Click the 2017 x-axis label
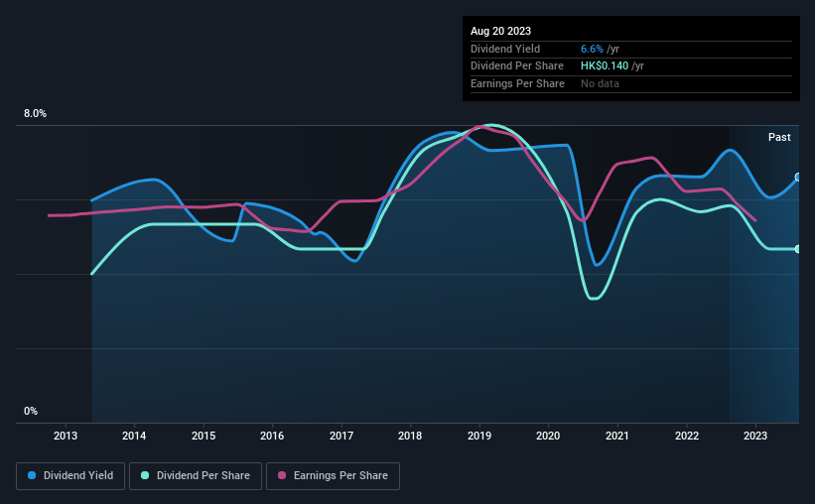 341,436
